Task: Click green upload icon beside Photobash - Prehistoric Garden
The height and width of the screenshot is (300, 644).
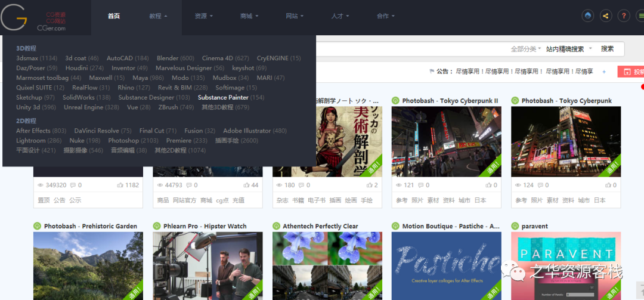Action: point(37,226)
